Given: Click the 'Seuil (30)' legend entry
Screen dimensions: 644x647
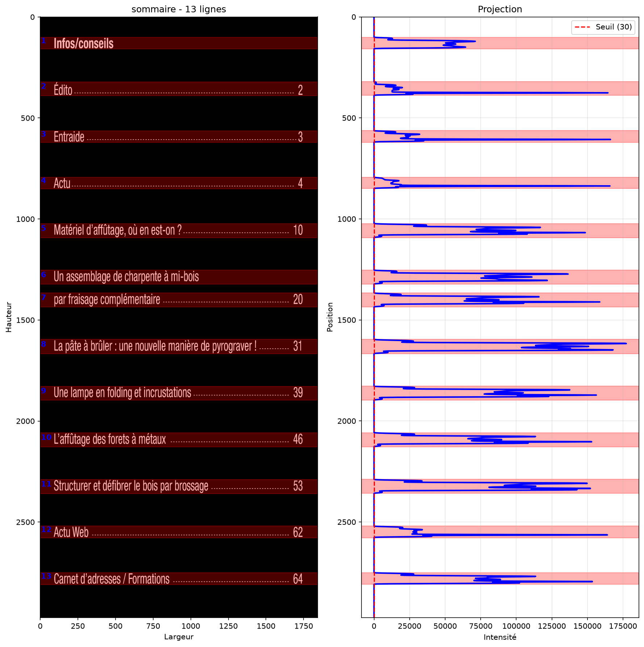Looking at the screenshot, I should pyautogui.click(x=603, y=27).
